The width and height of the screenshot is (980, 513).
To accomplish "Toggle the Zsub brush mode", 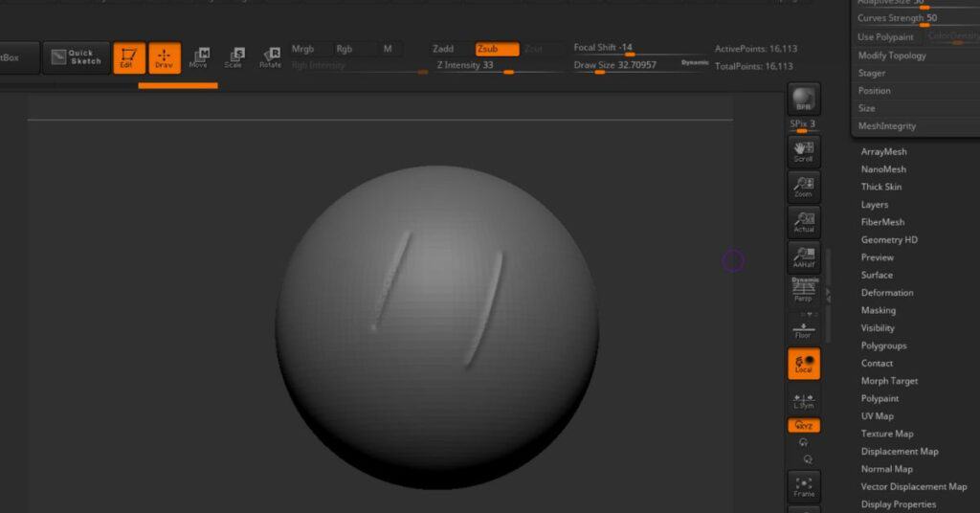I will click(x=497, y=49).
